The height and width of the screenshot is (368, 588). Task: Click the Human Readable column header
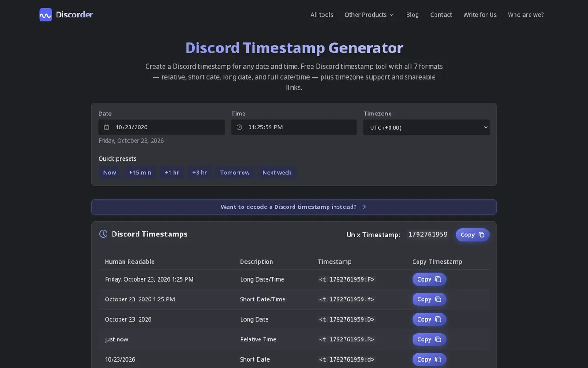[x=130, y=262]
